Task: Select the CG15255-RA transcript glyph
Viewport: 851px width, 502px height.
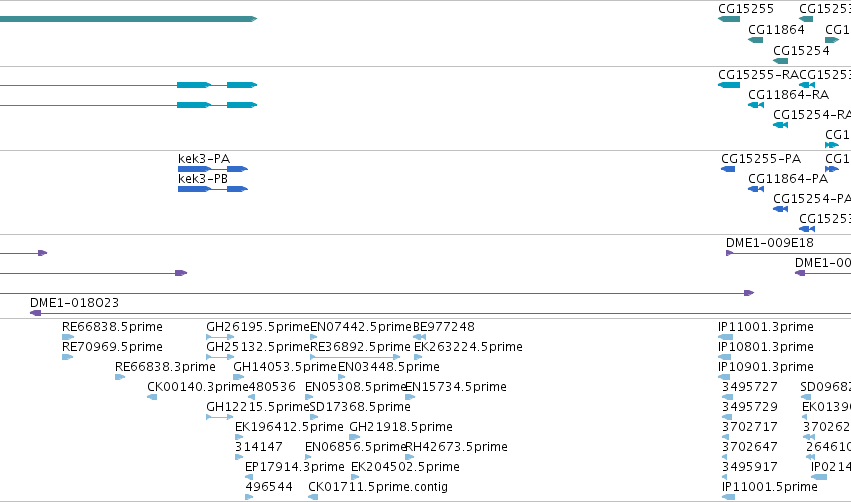Action: 729,85
